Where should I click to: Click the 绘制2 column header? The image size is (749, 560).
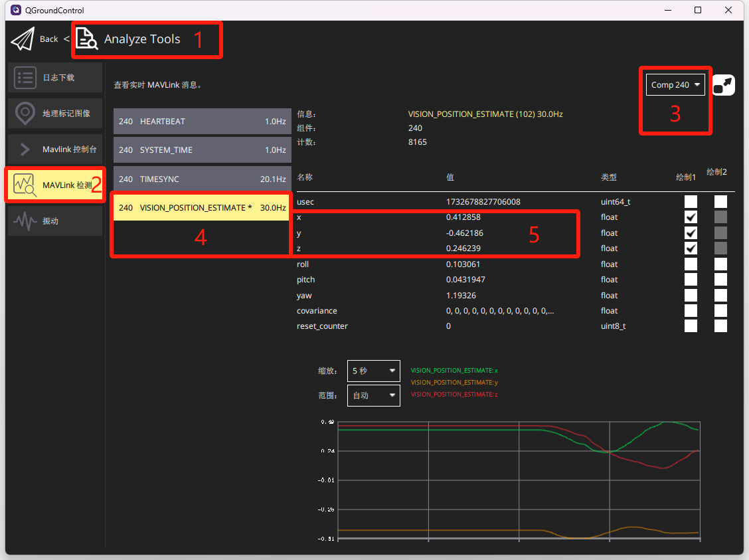[x=716, y=172]
